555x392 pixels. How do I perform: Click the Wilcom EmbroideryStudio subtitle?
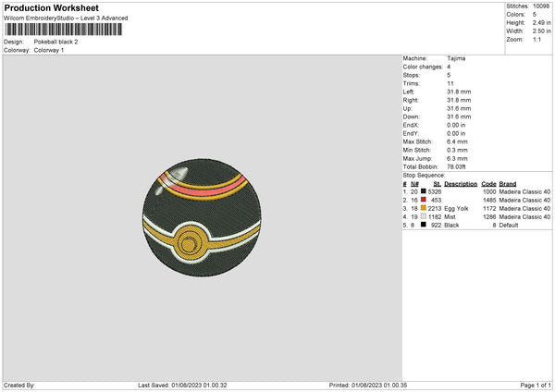click(66, 18)
